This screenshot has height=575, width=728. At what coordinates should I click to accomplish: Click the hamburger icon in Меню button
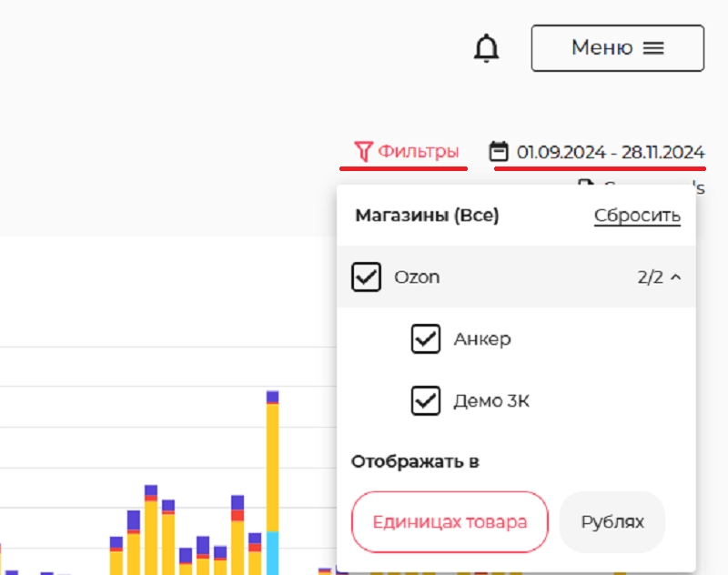[653, 48]
